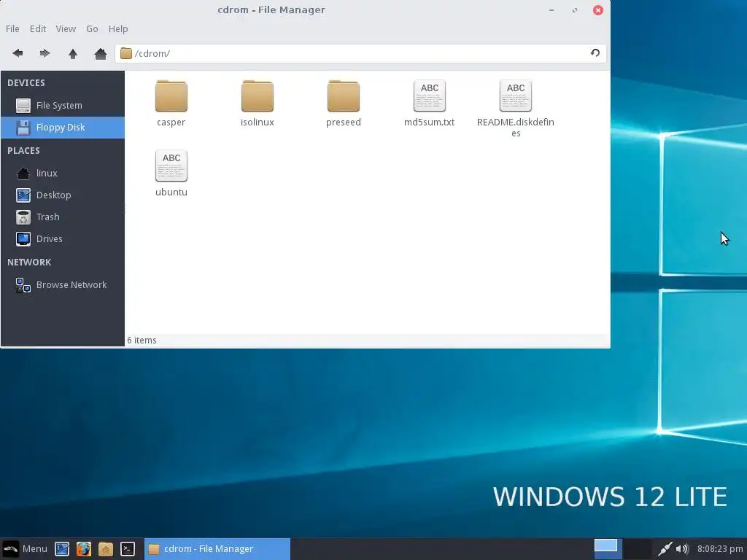
Task: Click the preseed folder name label
Action: click(x=344, y=122)
